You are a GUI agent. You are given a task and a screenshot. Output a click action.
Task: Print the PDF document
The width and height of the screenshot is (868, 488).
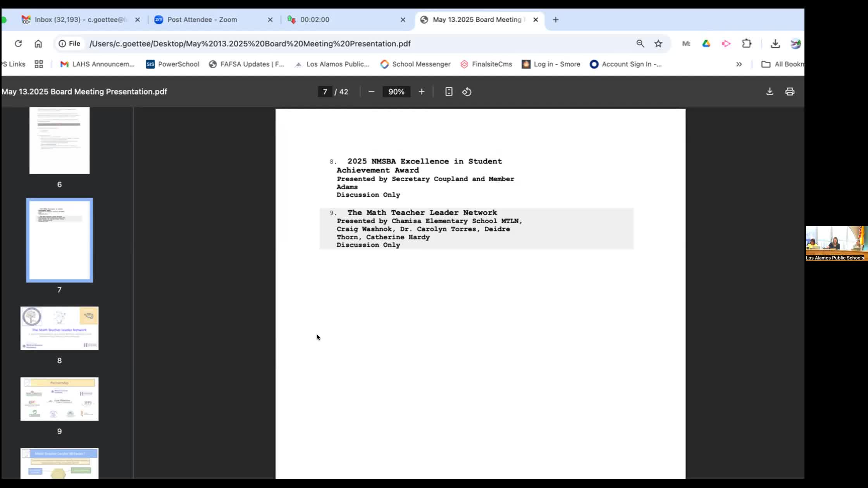tap(790, 92)
